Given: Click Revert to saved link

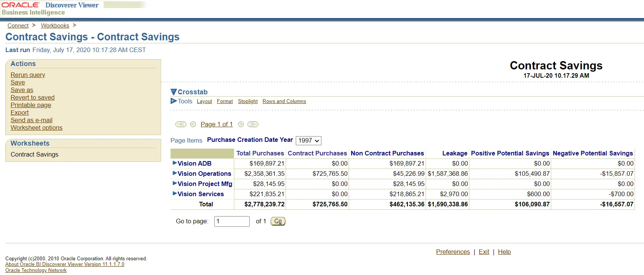Looking at the screenshot, I should pos(32,97).
